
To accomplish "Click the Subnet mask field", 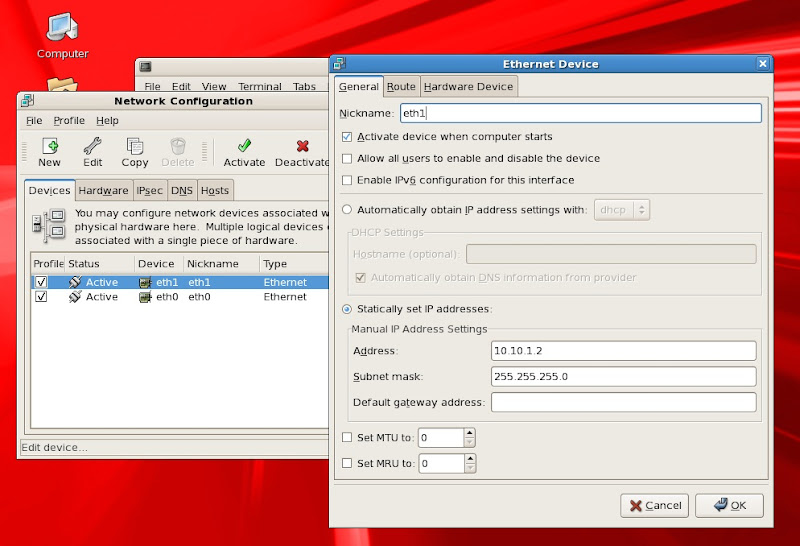I will (623, 377).
